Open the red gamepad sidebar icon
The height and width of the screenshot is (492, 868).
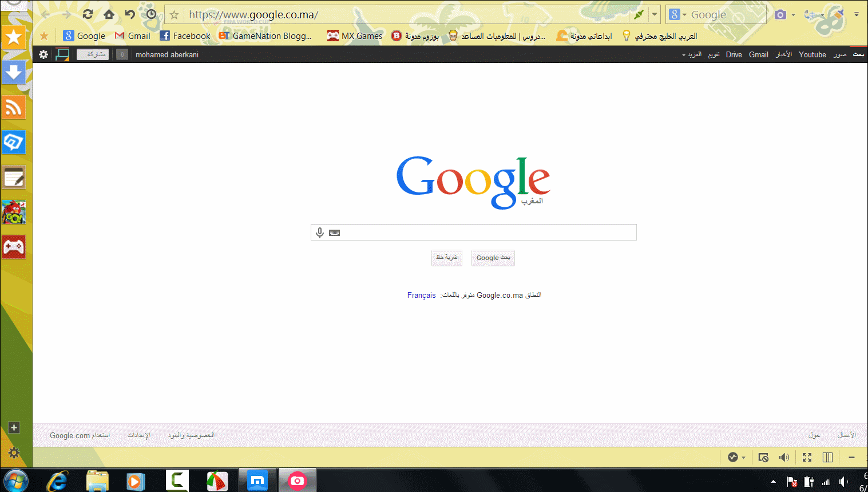(x=14, y=247)
